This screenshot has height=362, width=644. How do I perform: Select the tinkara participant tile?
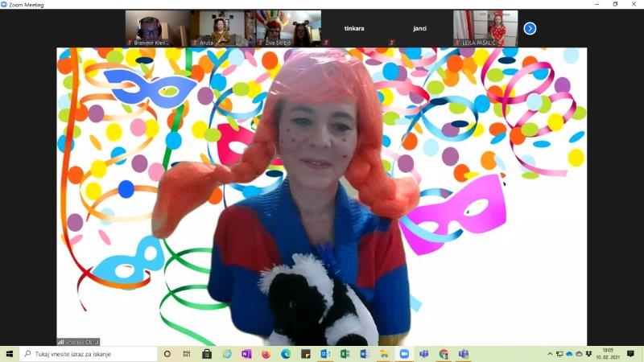[x=354, y=28]
